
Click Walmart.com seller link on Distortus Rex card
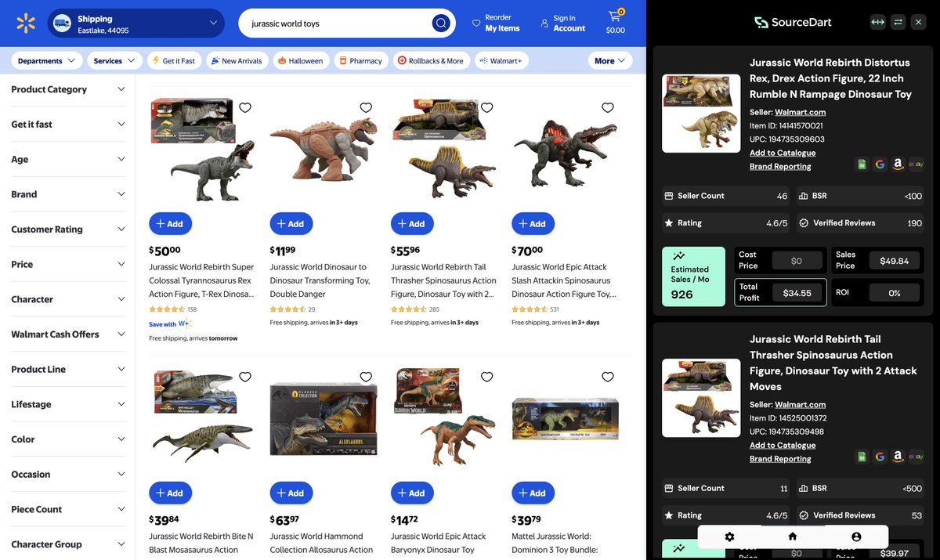coord(800,112)
